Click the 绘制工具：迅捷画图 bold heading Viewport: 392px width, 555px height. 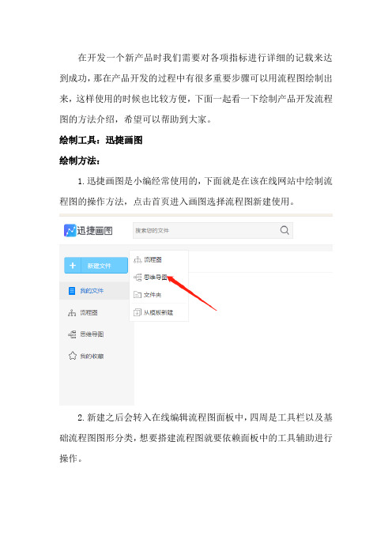(x=101, y=140)
